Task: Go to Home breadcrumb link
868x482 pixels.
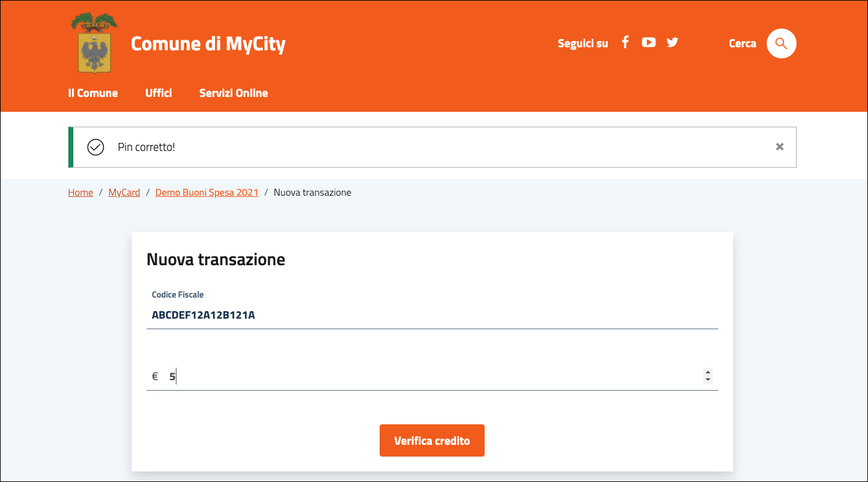Action: click(x=80, y=193)
